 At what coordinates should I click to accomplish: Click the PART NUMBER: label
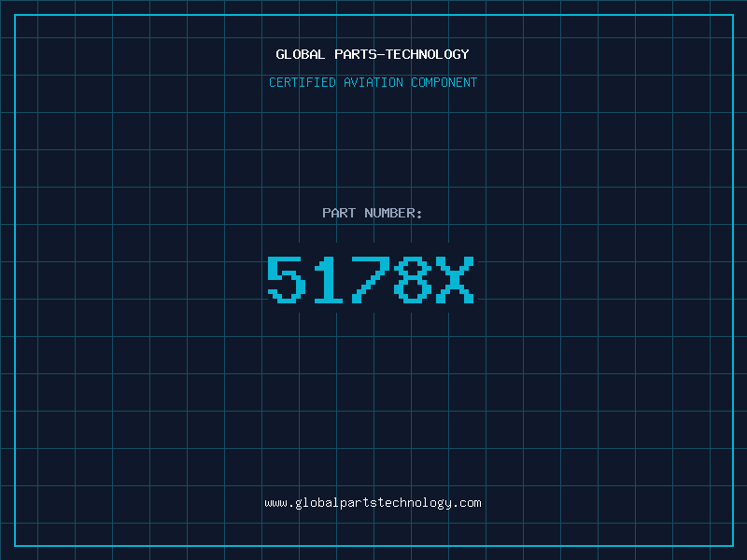click(373, 213)
